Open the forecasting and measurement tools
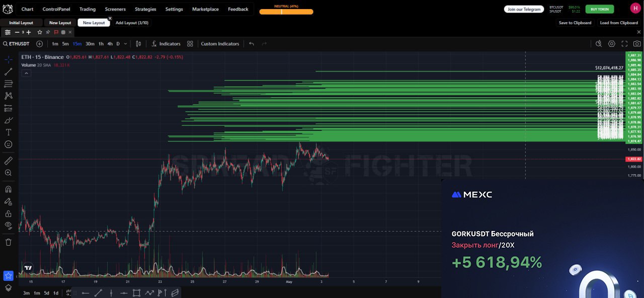 8,108
